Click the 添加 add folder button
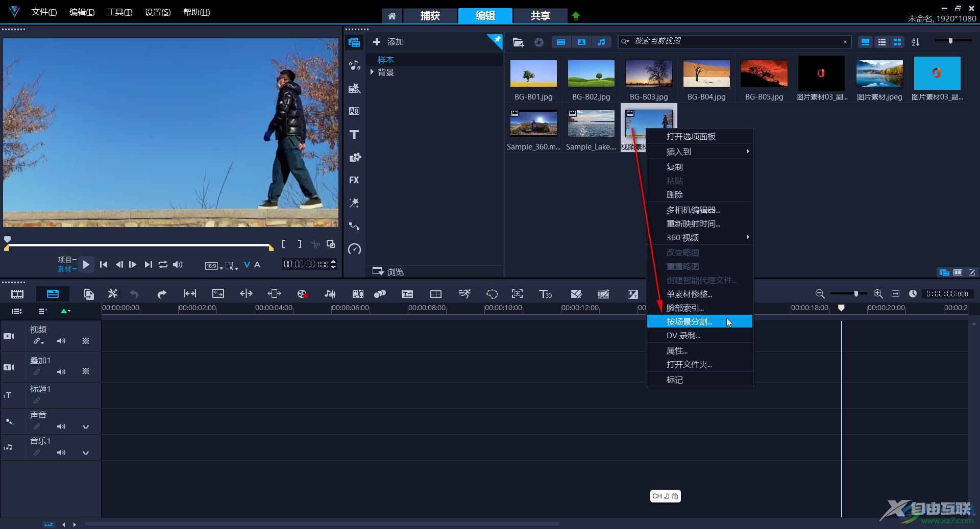This screenshot has width=980, height=529. point(388,42)
